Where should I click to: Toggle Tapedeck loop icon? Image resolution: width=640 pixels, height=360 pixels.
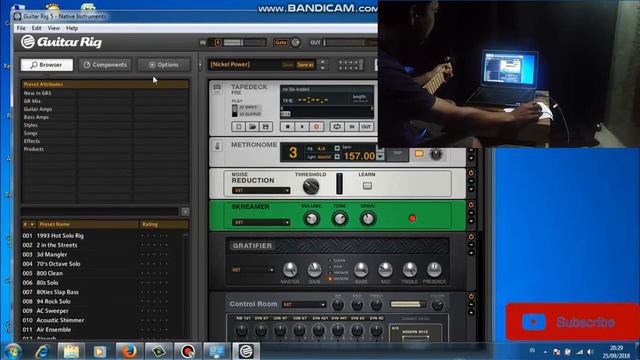tap(337, 127)
